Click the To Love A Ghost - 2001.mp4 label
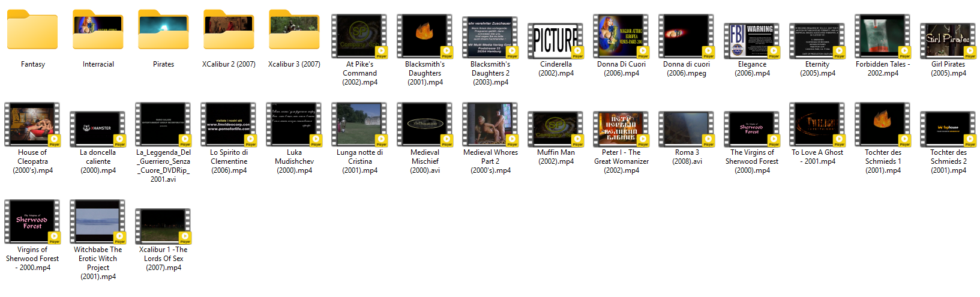The image size is (980, 297). pos(817,157)
